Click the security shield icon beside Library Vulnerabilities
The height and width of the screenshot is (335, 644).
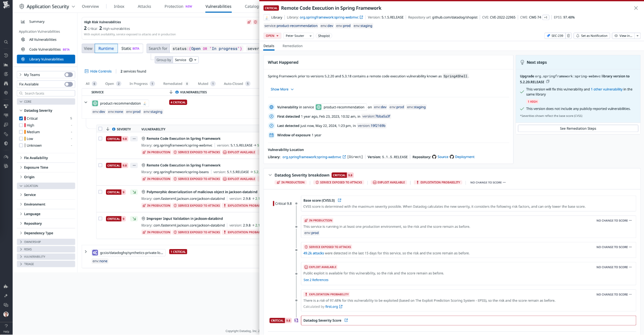click(23, 59)
